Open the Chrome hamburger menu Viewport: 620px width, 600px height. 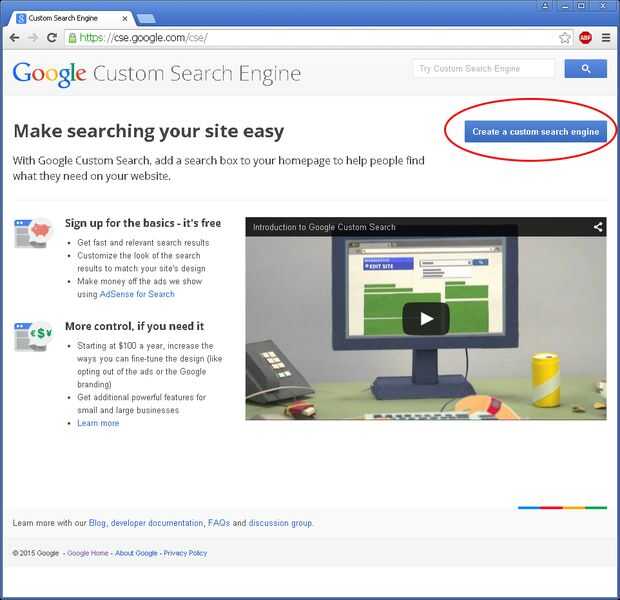click(x=605, y=38)
